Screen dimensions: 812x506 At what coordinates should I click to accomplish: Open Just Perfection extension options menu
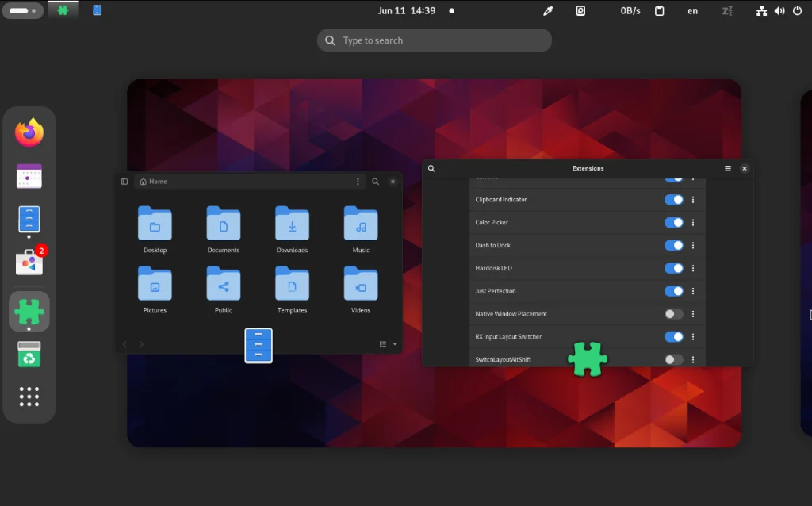point(693,291)
